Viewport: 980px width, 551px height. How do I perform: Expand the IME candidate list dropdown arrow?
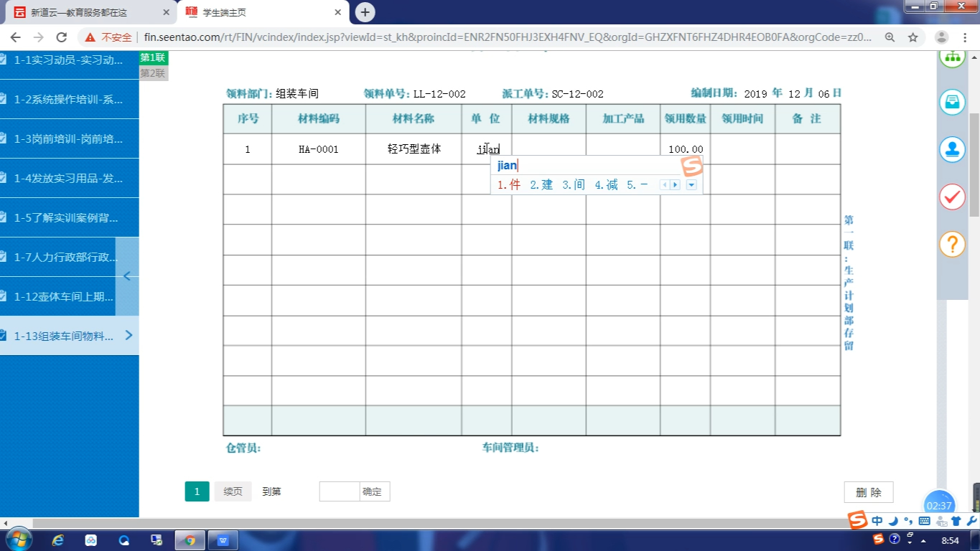pyautogui.click(x=691, y=185)
